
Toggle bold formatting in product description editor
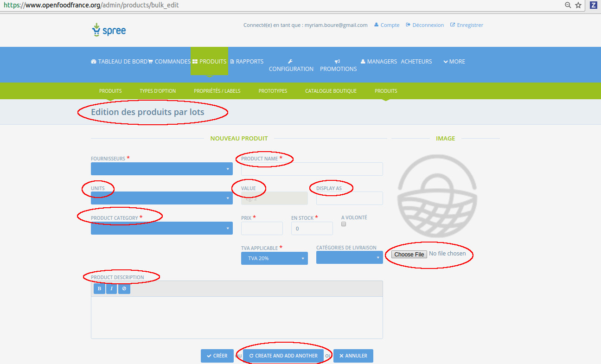pos(99,288)
